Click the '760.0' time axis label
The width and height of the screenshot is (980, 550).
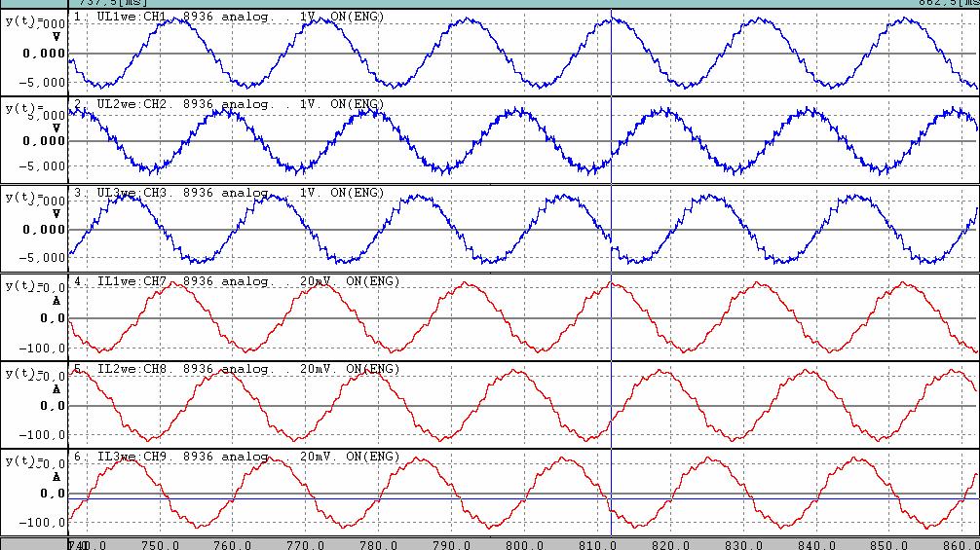click(233, 544)
